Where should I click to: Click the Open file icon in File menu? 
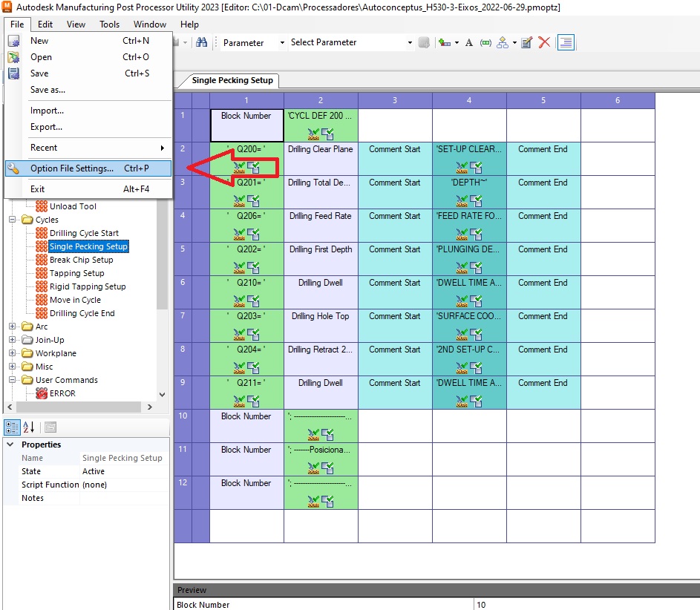tap(14, 57)
